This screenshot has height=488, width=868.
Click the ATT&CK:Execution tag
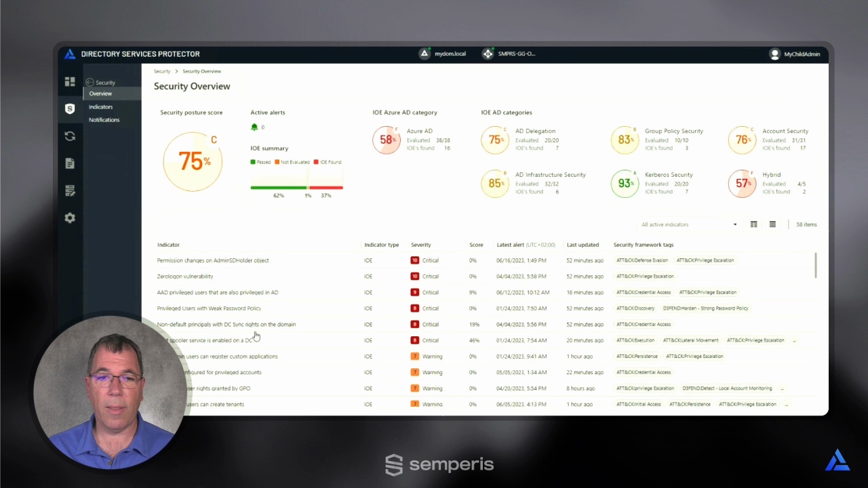pos(635,340)
